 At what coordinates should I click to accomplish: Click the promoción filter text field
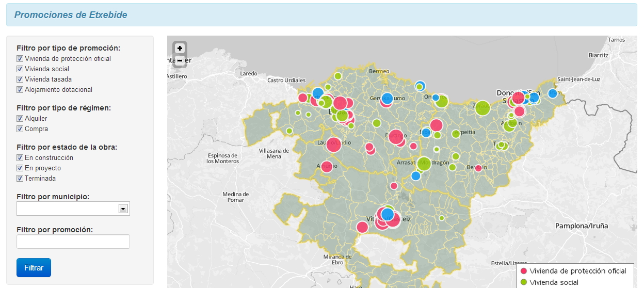73,242
